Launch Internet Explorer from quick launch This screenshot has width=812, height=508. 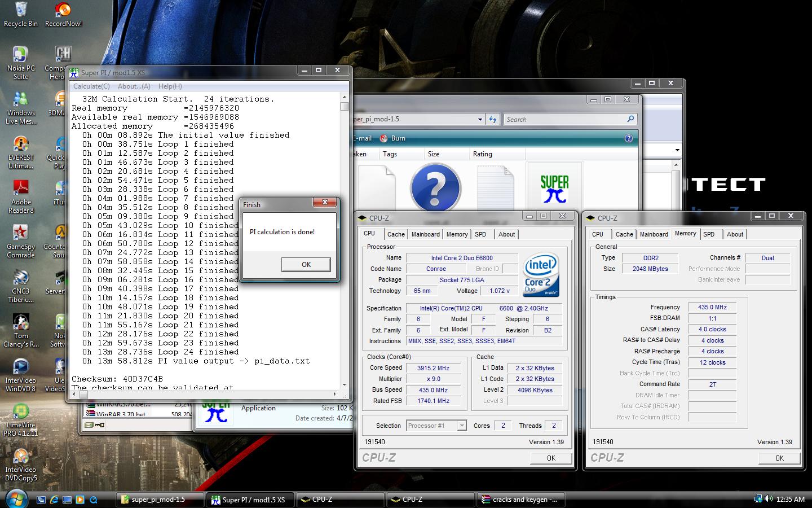[54, 500]
